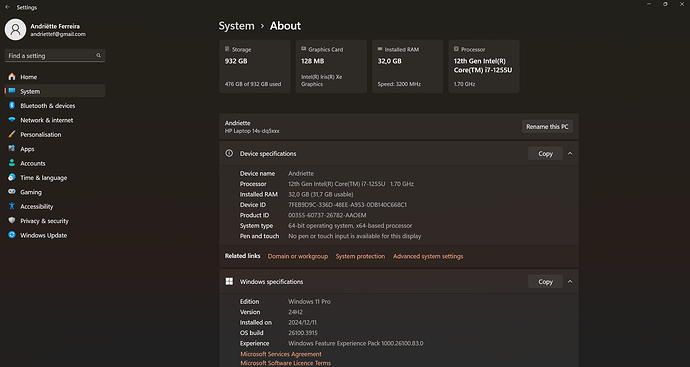The image size is (690, 367).
Task: Open the Windows Update icon
Action: [x=12, y=235]
